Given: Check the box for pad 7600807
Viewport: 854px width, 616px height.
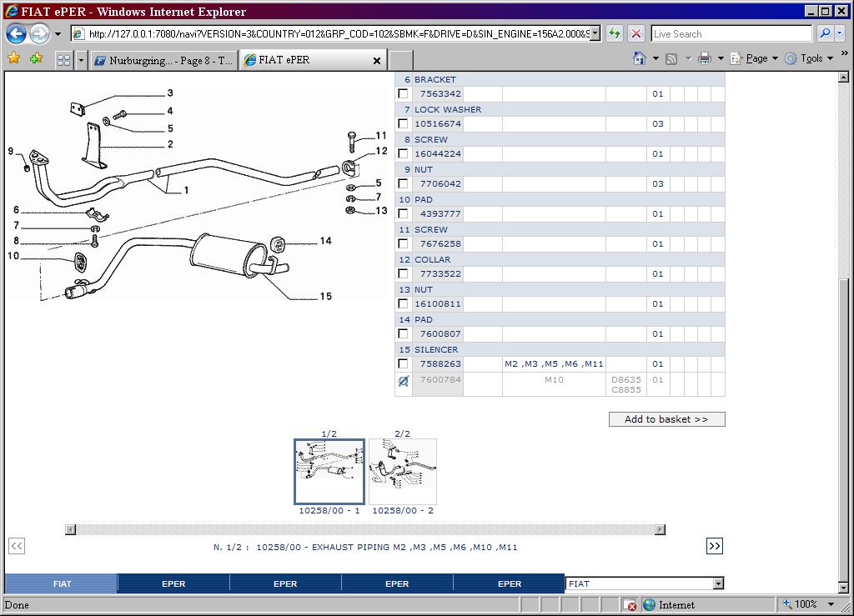Looking at the screenshot, I should (403, 333).
